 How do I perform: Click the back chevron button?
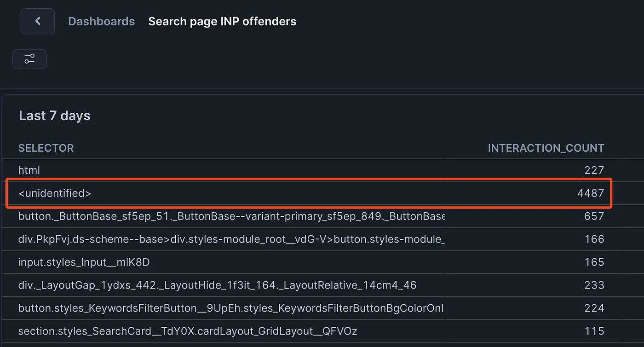pos(38,21)
